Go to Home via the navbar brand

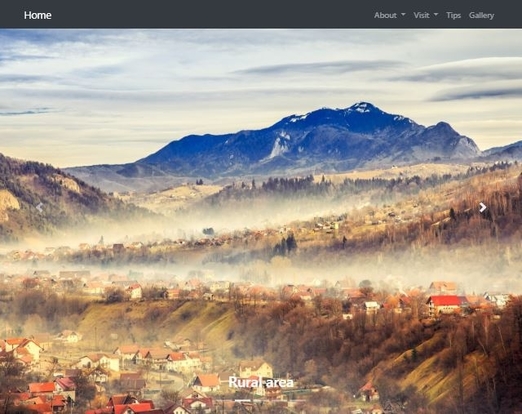point(37,15)
